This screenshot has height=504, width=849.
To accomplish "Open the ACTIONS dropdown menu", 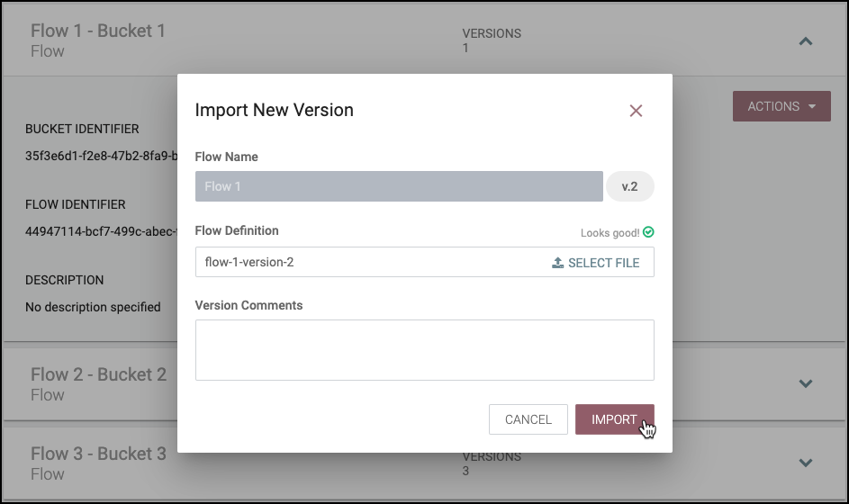I will (781, 106).
